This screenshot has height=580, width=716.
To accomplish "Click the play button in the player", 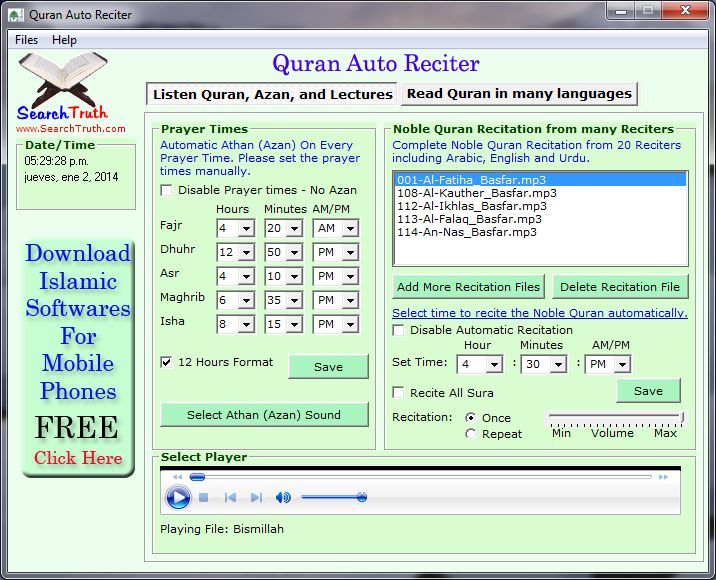I will (x=178, y=497).
